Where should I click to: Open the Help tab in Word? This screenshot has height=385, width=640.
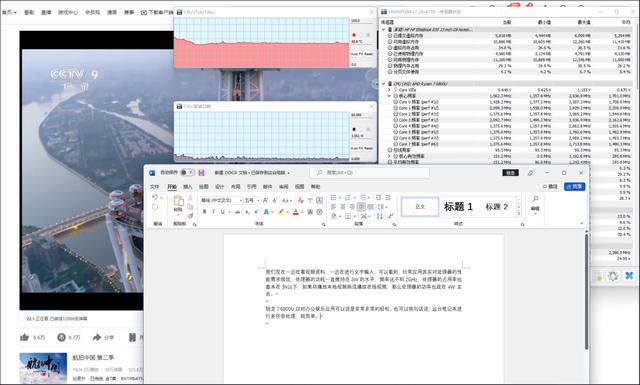click(x=316, y=187)
